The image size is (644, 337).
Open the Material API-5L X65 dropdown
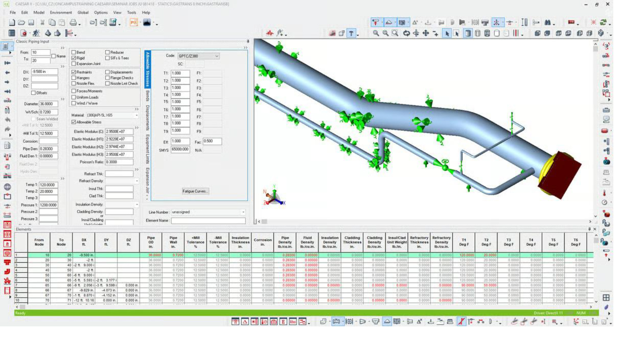pyautogui.click(x=137, y=115)
